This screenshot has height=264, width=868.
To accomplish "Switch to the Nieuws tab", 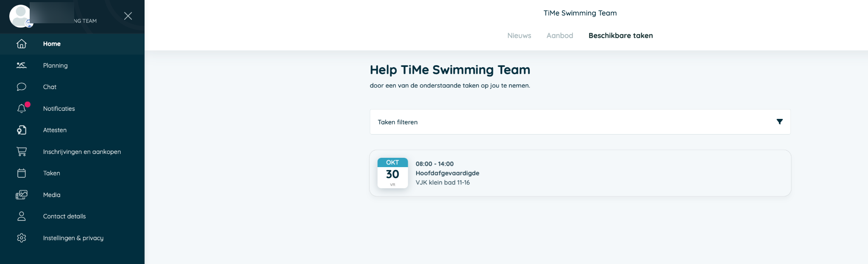I will [519, 36].
